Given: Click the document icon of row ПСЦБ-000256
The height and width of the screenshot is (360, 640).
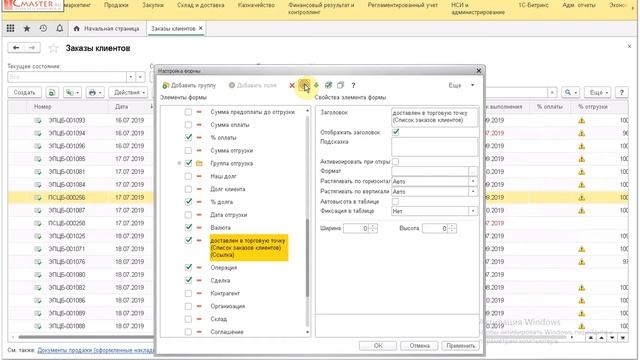Looking at the screenshot, I should (x=38, y=198).
